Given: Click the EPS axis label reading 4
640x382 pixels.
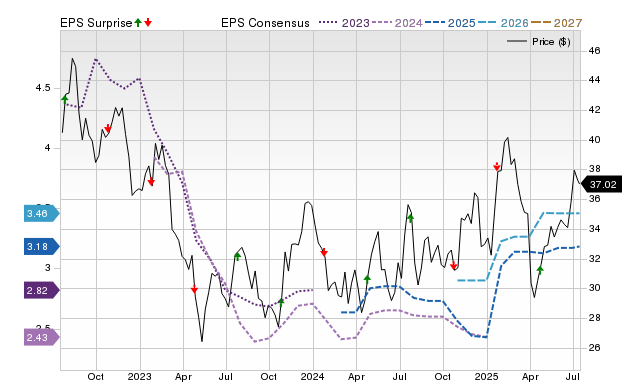Looking at the screenshot, I should pyautogui.click(x=47, y=148).
